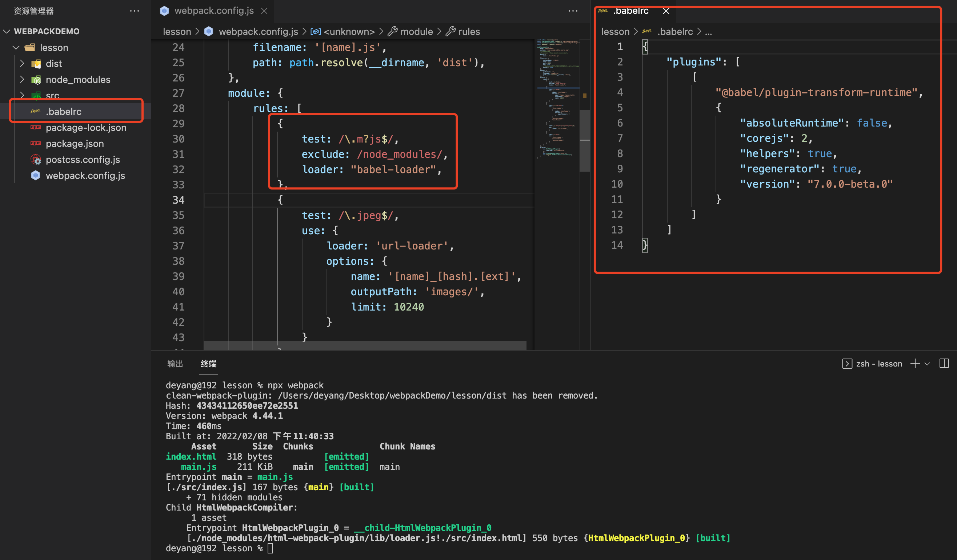Click lesson breadcrumb in .babelrc editor
This screenshot has width=957, height=560.
click(x=615, y=32)
